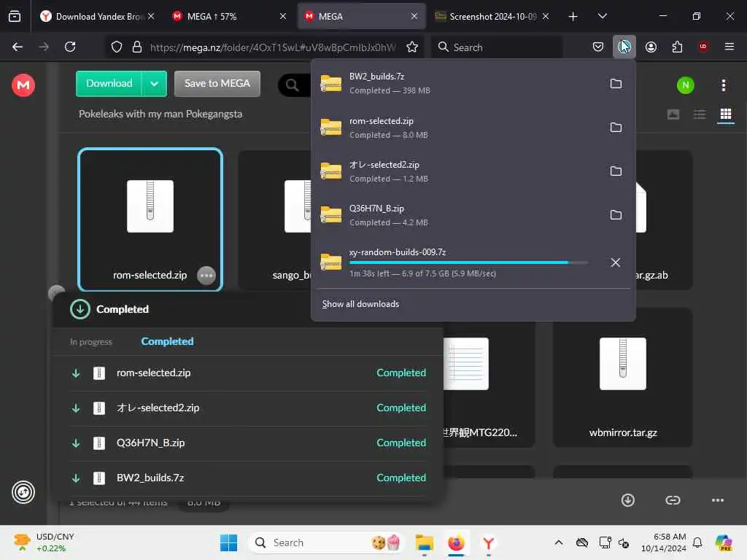Open File Explorer from the taskbar
The height and width of the screenshot is (560, 747).
424,542
